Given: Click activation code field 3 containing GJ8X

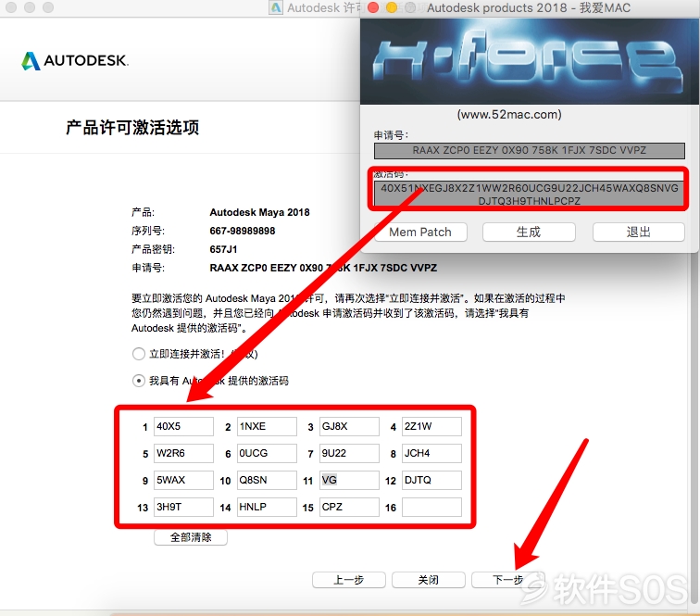Looking at the screenshot, I should click(x=349, y=426).
